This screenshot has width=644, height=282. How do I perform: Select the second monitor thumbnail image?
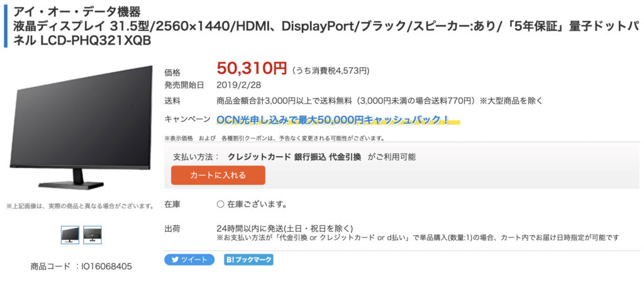92,235
